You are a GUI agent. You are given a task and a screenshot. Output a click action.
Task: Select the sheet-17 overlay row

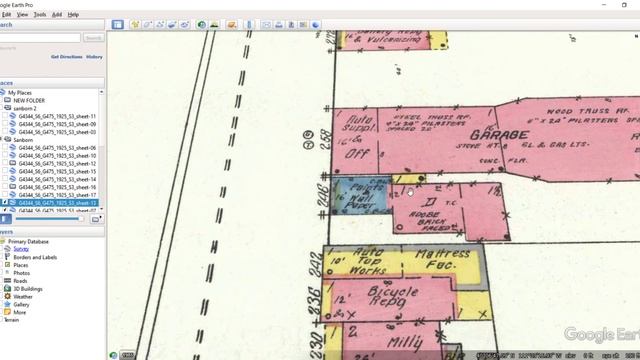tap(58, 195)
